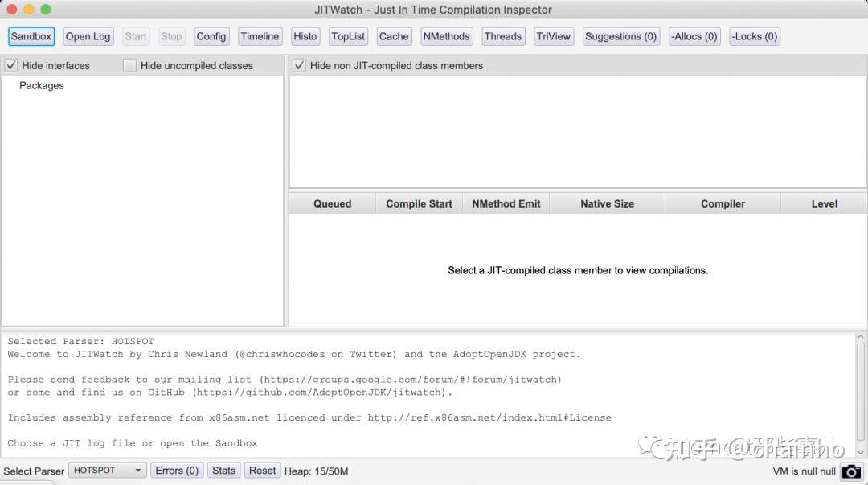
Task: Click 'Choose a JIT log file' line
Action: (x=133, y=443)
